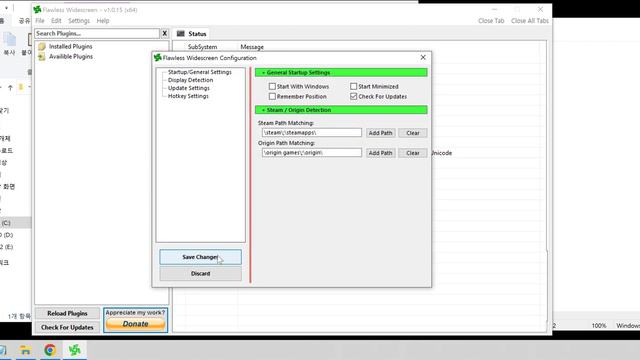The width and height of the screenshot is (640, 360).
Task: Open File Explorer from the taskbar
Action: point(25,350)
